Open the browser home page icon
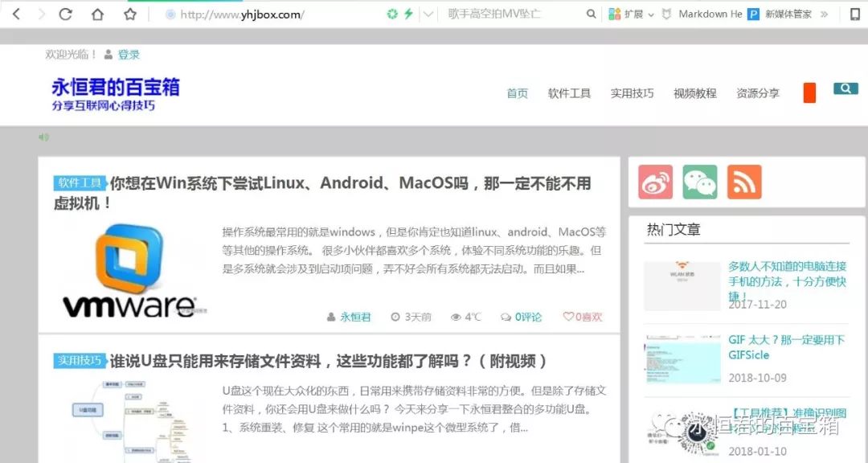The image size is (868, 463). (97, 14)
